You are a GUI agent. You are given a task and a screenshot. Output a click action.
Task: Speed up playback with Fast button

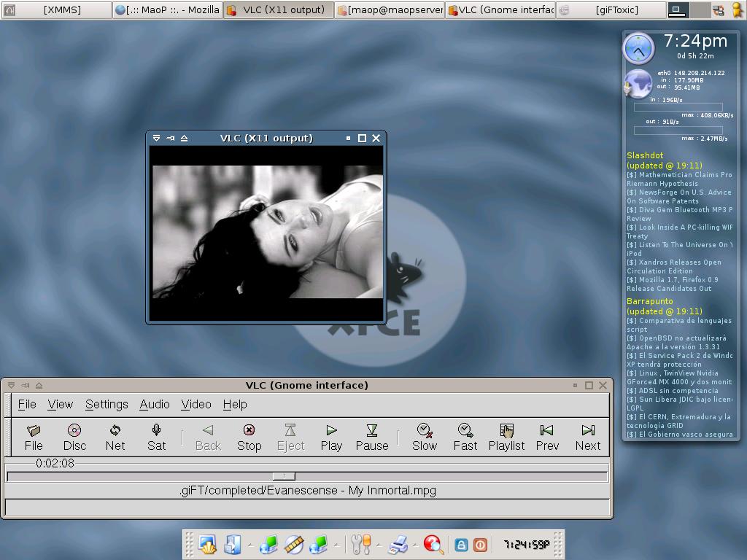pos(465,437)
